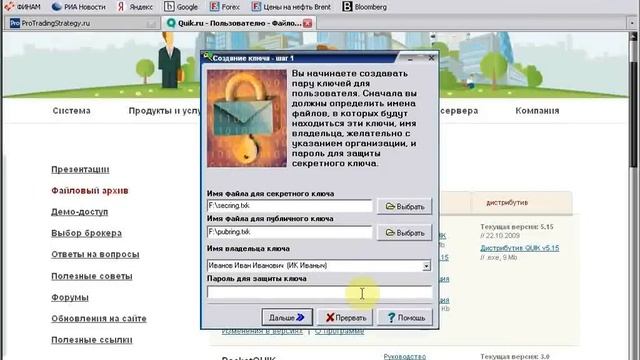Click the Дальше button
Screen dimensions: 640x360
[287, 317]
